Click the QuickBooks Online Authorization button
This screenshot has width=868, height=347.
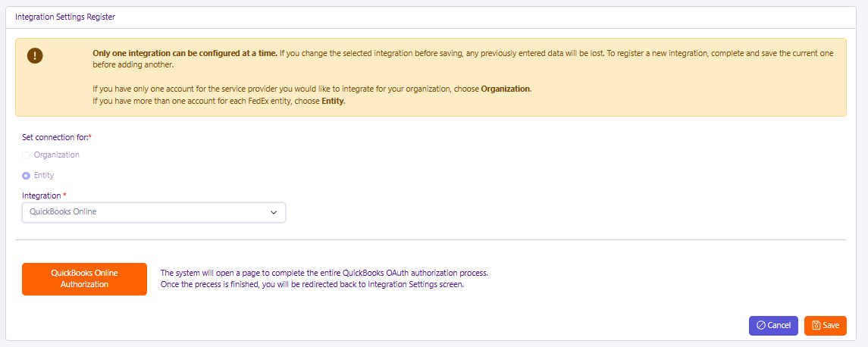pyautogui.click(x=85, y=279)
